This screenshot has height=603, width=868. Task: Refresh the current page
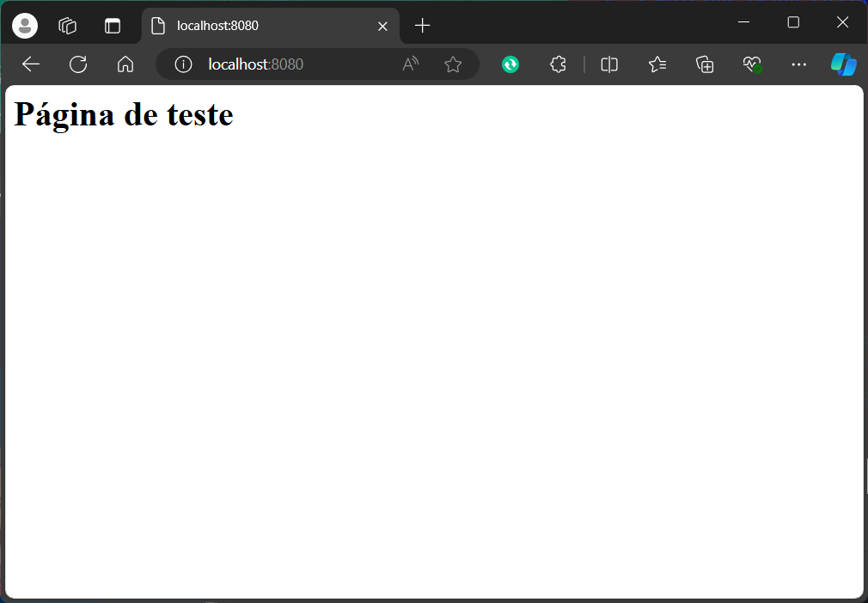point(78,64)
